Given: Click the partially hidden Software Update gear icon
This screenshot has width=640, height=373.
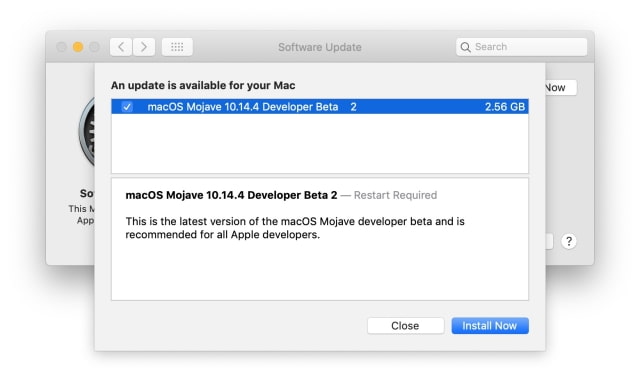Looking at the screenshot, I should (x=87, y=131).
